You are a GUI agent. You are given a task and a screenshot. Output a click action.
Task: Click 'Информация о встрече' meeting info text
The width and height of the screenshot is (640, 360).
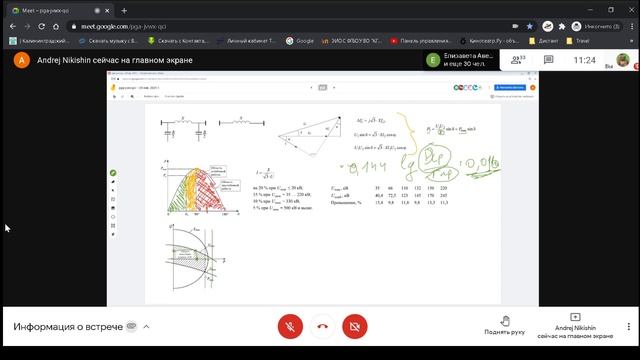coord(68,327)
